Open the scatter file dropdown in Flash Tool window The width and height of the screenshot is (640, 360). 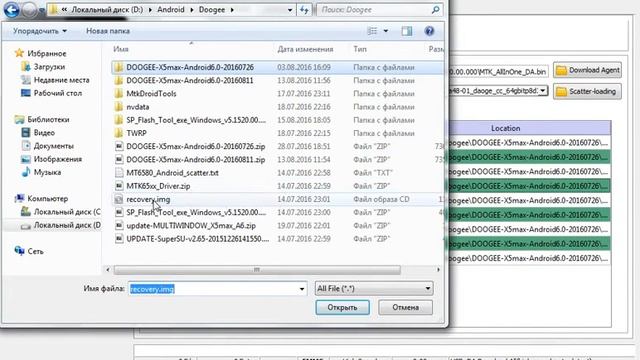coord(542,91)
